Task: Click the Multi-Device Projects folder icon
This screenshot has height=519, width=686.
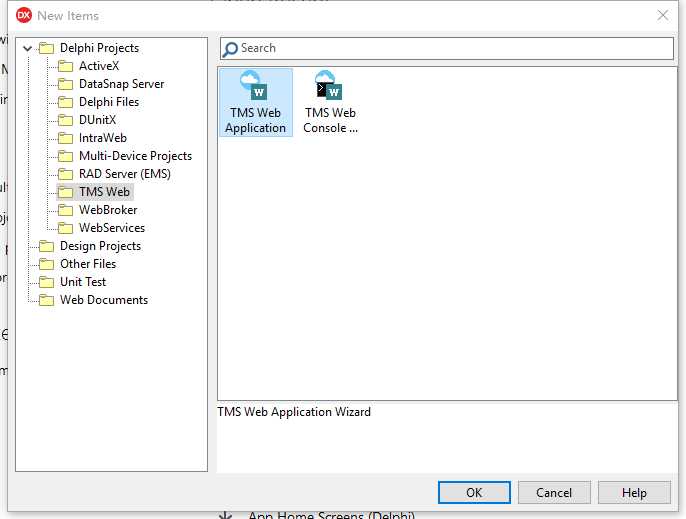Action: (x=66, y=156)
